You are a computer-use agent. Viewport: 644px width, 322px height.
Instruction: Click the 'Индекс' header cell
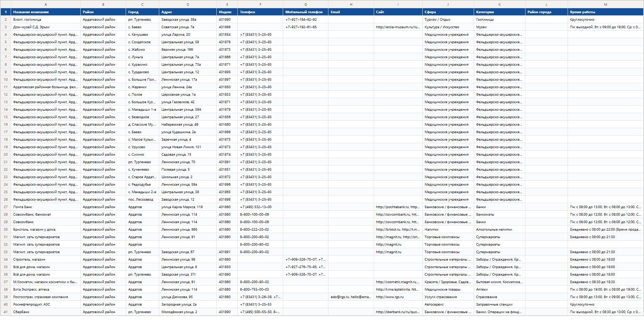pyautogui.click(x=227, y=12)
